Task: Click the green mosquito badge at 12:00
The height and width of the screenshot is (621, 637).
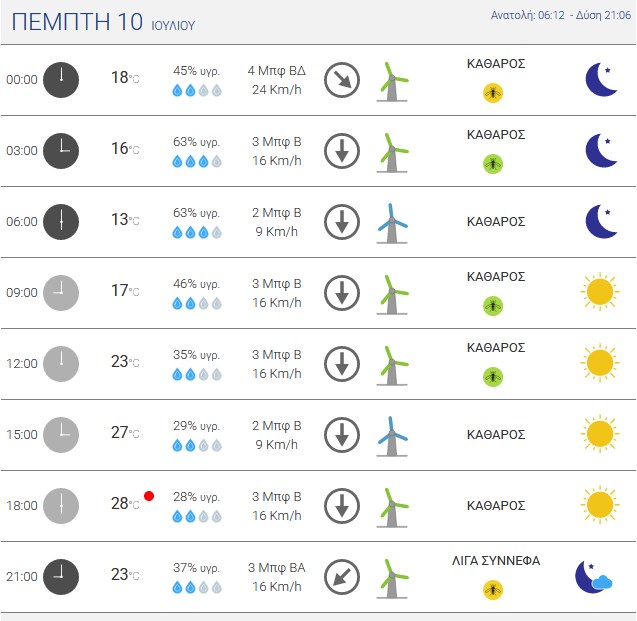Action: point(493,377)
